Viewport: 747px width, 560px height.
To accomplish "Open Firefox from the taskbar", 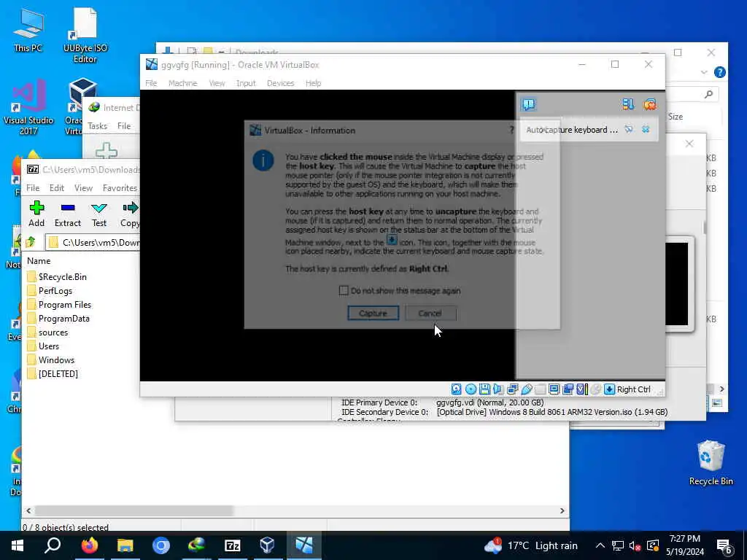I will 89,545.
